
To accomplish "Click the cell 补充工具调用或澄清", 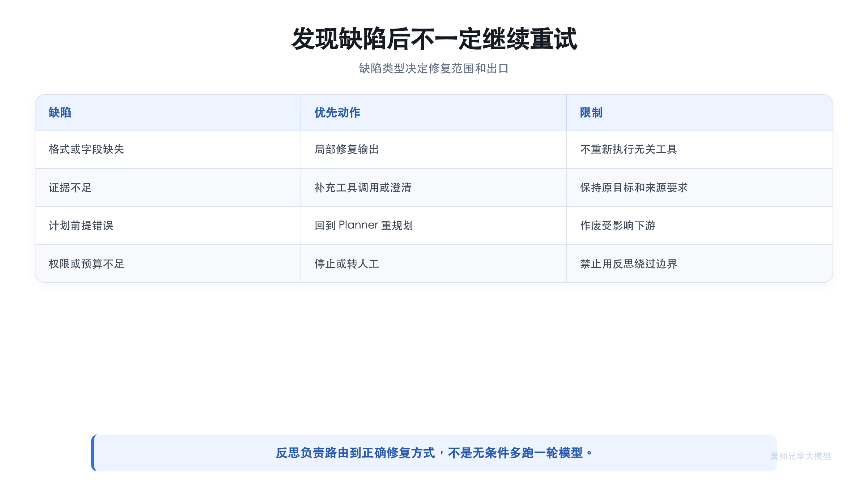I will (434, 188).
